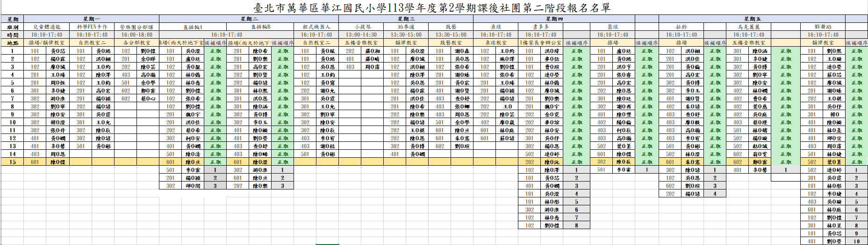Screen dimensions: 868x245
Task: Click the 畫多多 class header cell
Action: [x=541, y=27]
